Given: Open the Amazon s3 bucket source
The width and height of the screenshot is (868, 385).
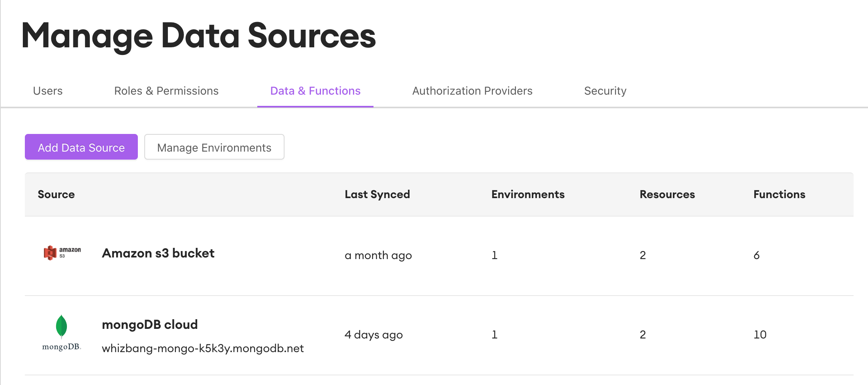Looking at the screenshot, I should click(x=158, y=253).
